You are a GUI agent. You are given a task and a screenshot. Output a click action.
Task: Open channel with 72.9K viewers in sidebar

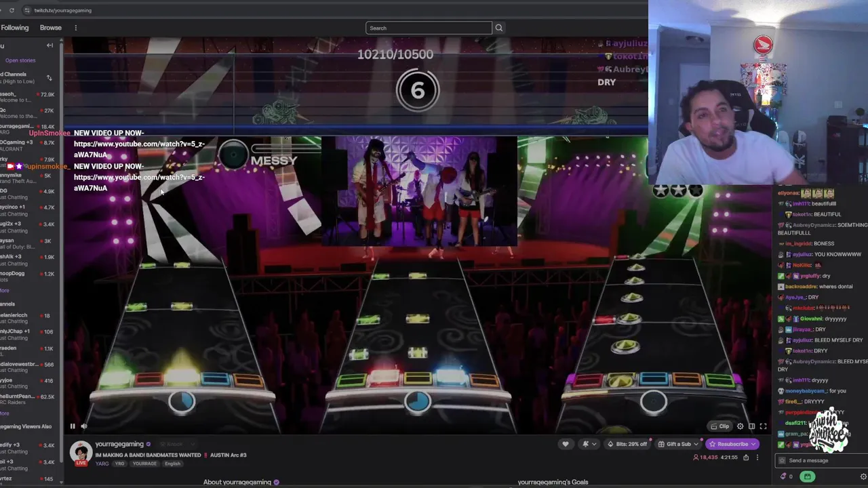28,97
